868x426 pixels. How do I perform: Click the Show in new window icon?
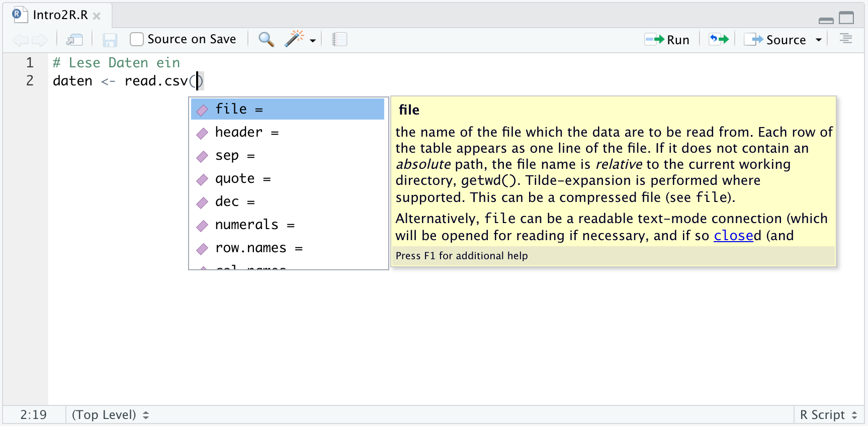[x=75, y=40]
